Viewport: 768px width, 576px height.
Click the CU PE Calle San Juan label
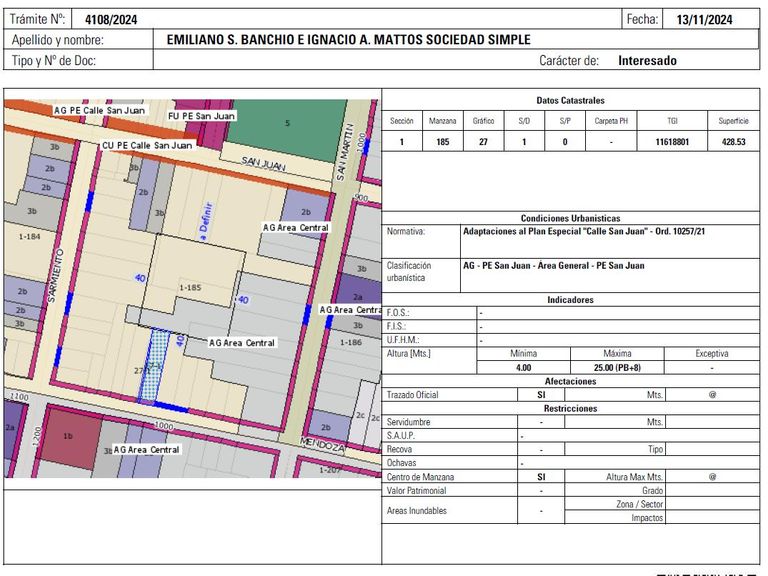(147, 145)
